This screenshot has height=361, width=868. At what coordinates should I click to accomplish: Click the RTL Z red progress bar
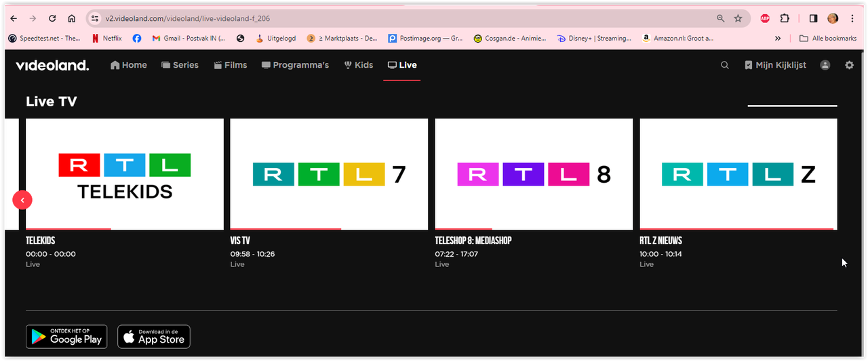pyautogui.click(x=736, y=229)
